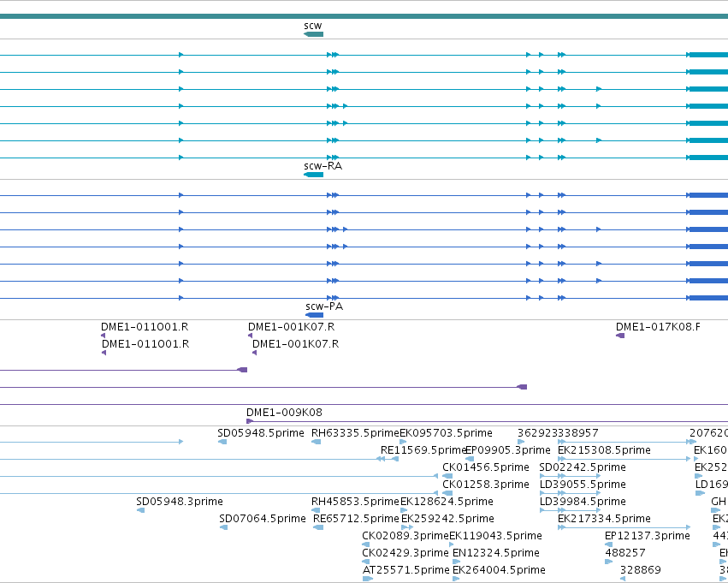The image size is (728, 583).
Task: Click the RH45853.5prime label
Action: [x=355, y=502]
